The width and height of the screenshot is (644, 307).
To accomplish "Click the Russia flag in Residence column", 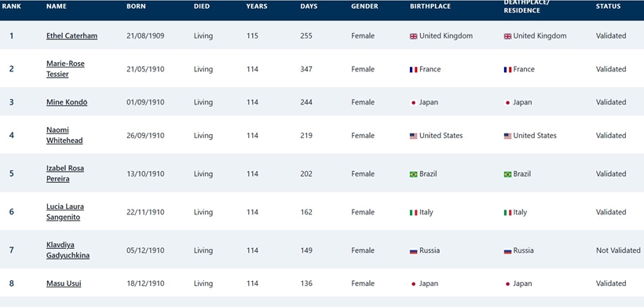I will point(507,250).
